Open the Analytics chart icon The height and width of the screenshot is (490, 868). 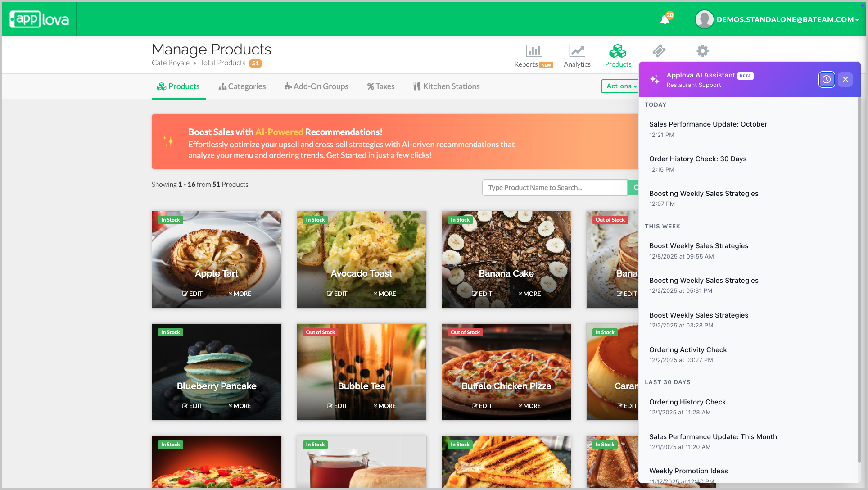tap(577, 51)
